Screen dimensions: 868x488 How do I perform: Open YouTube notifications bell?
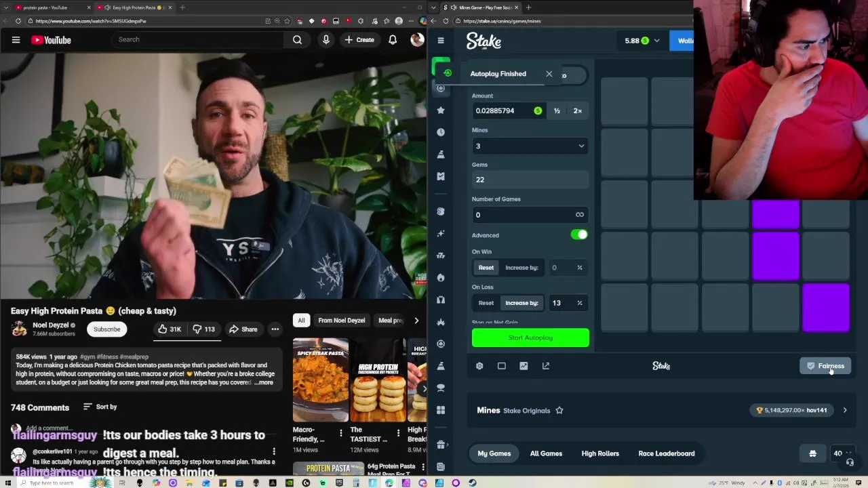393,40
